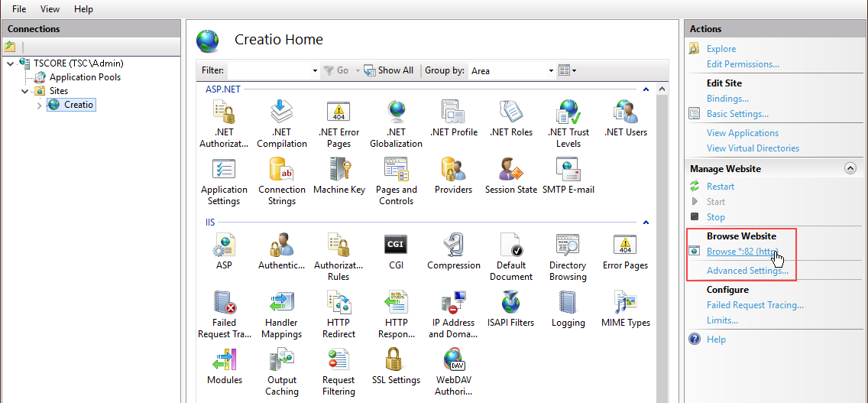Collapse the Sites tree node
Image resolution: width=868 pixels, height=403 pixels.
25,91
